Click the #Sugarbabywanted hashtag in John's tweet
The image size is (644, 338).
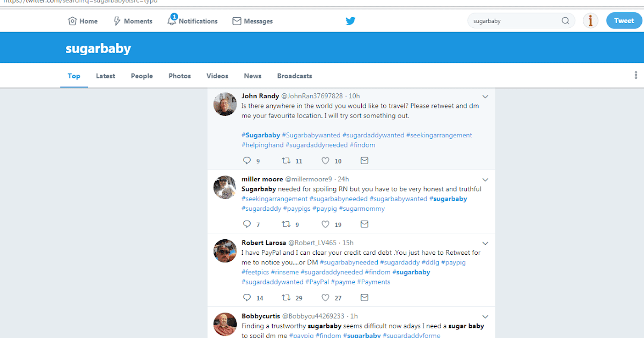point(311,135)
